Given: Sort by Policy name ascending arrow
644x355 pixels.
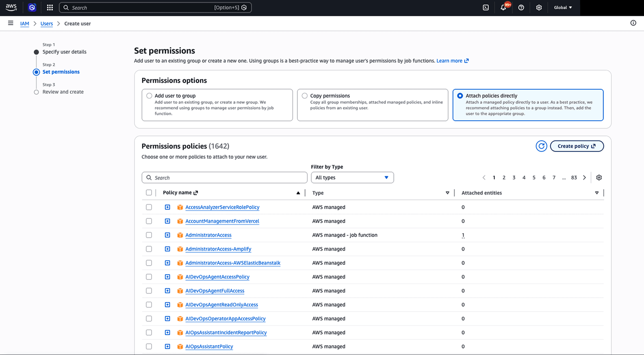Looking at the screenshot, I should (298, 193).
